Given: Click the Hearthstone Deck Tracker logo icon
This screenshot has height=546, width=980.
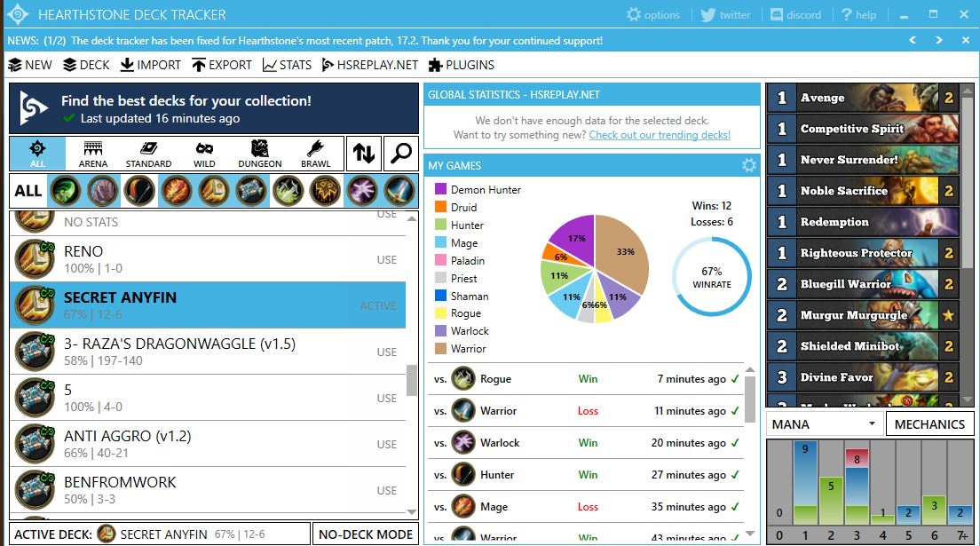Looking at the screenshot, I should coord(18,13).
